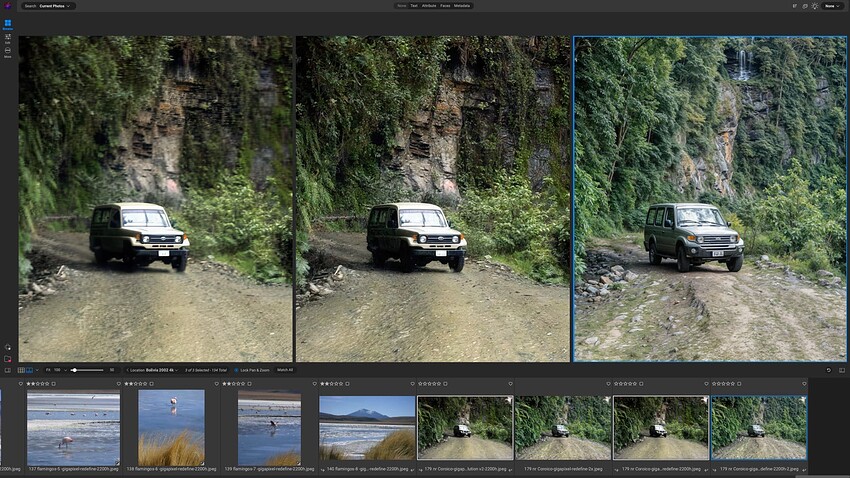Click filename 179 nr Coroico-gigapixel-redefine-2x.jpeg
850x478 pixels.
pos(563,469)
